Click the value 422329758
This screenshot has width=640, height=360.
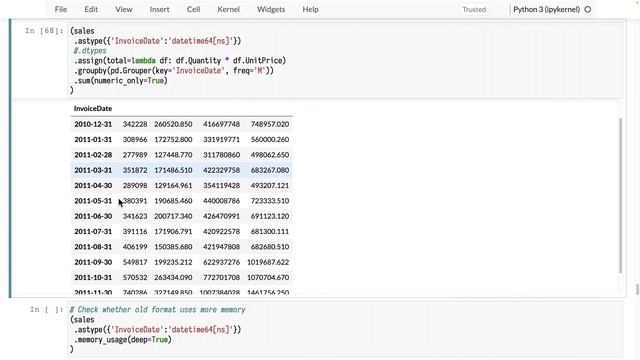pyautogui.click(x=221, y=170)
